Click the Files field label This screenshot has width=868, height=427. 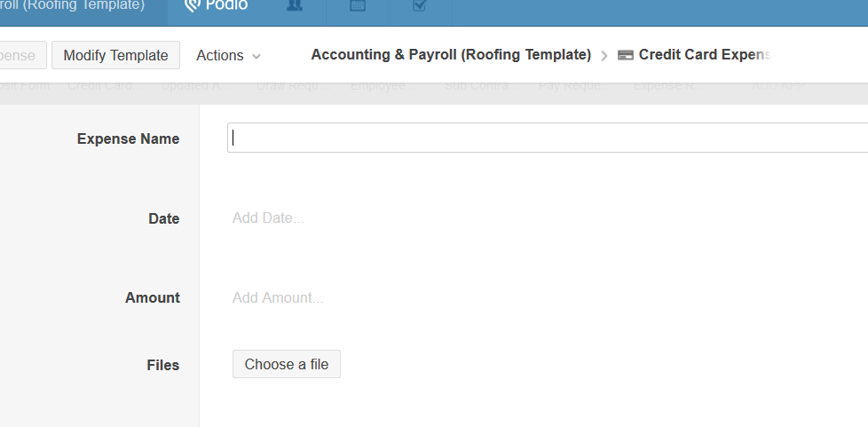[162, 365]
